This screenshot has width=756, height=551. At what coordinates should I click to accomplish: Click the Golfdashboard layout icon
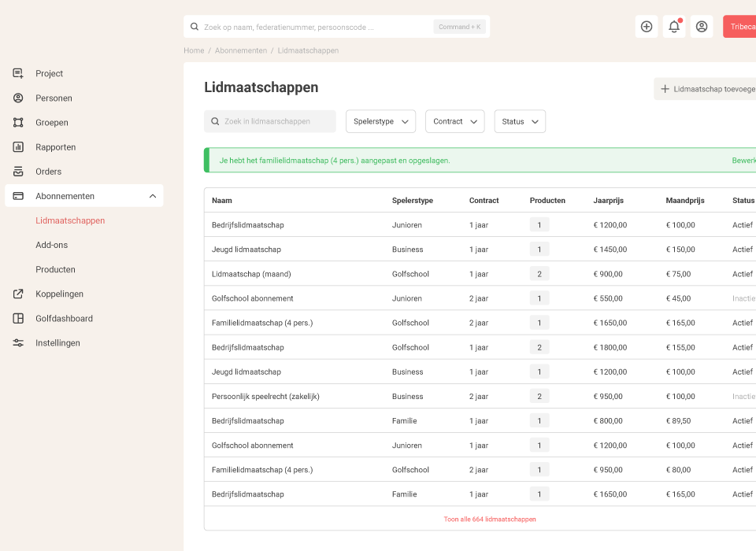point(18,319)
